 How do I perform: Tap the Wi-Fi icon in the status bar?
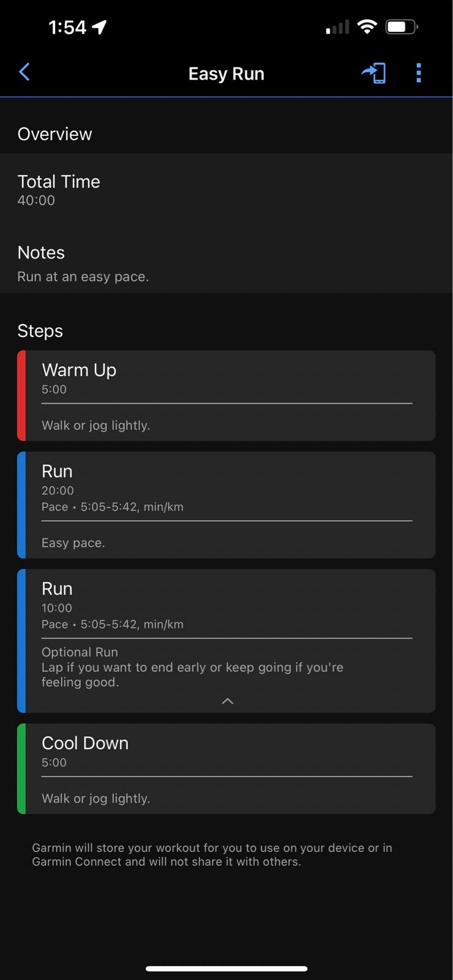(366, 26)
